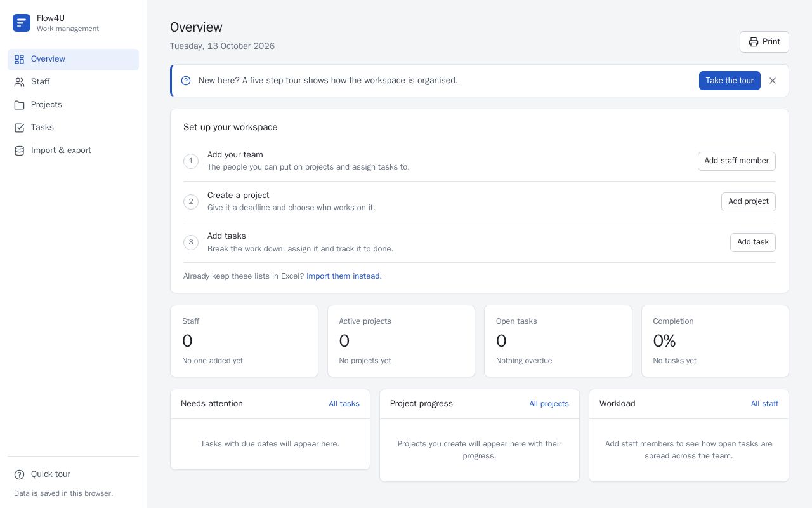The width and height of the screenshot is (812, 508).
Task: Open the All projects link
Action: click(x=549, y=404)
